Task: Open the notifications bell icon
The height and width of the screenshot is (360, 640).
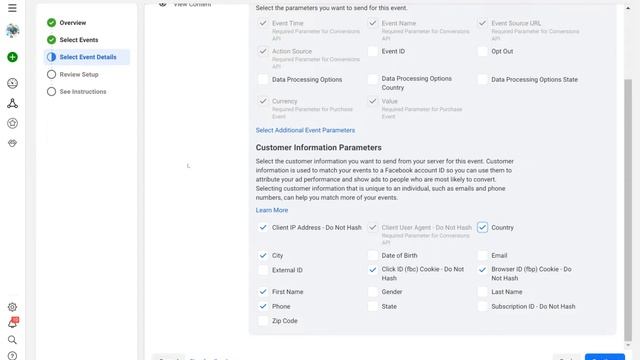Action: tap(13, 322)
